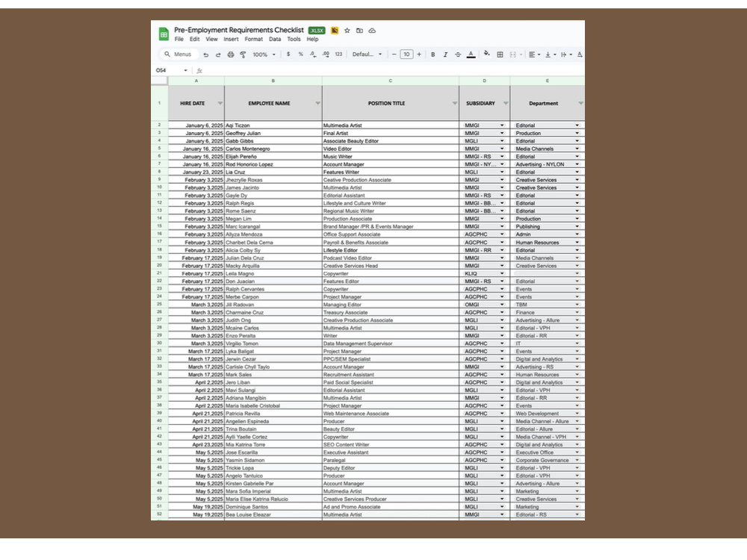Select the paint format tool
Screen dimensions: 747x560
(x=243, y=55)
